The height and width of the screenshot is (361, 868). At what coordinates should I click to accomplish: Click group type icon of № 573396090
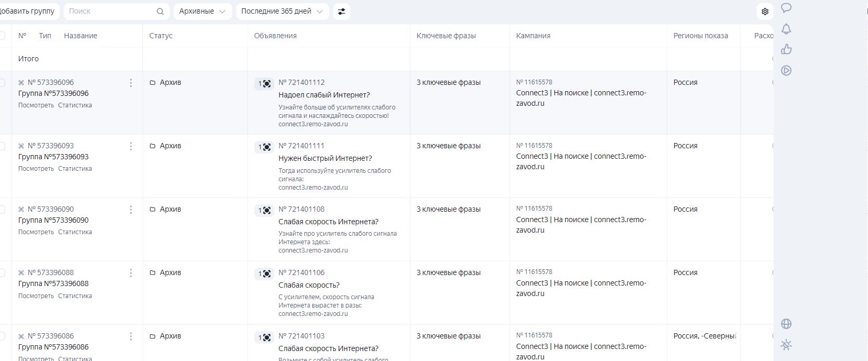point(21,210)
